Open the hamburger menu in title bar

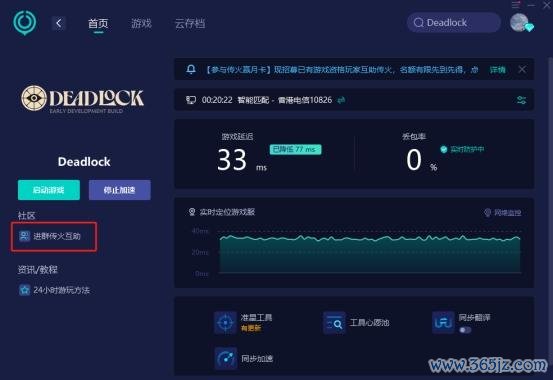[x=516, y=5]
